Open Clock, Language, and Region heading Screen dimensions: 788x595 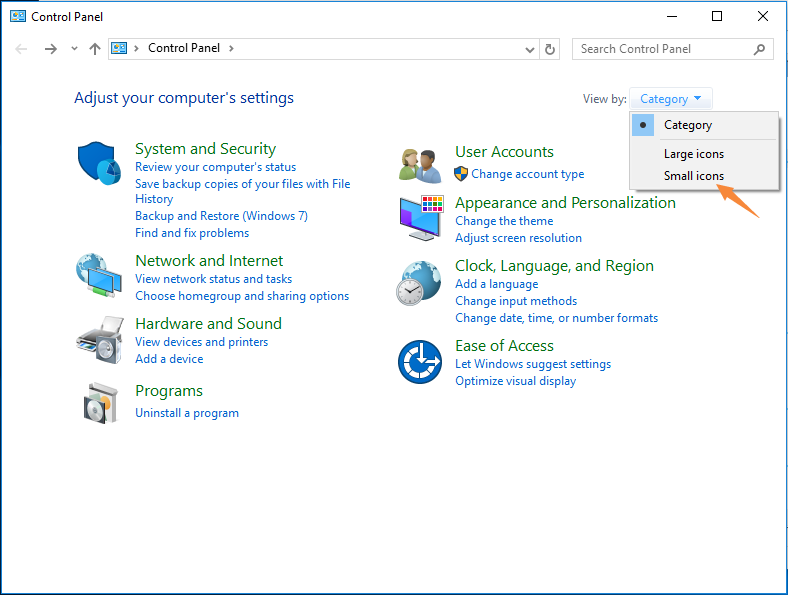pos(554,266)
